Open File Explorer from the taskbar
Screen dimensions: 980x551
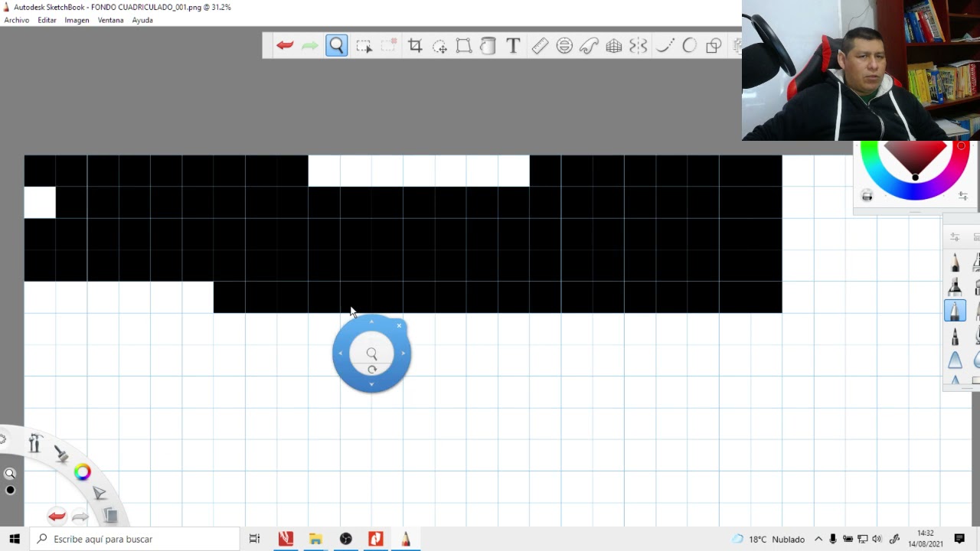pyautogui.click(x=315, y=539)
